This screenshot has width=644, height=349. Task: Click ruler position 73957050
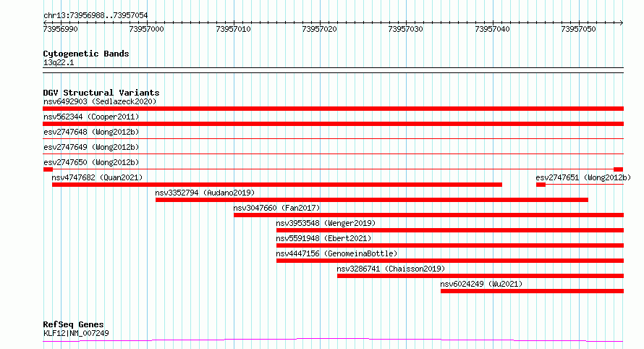[579, 29]
